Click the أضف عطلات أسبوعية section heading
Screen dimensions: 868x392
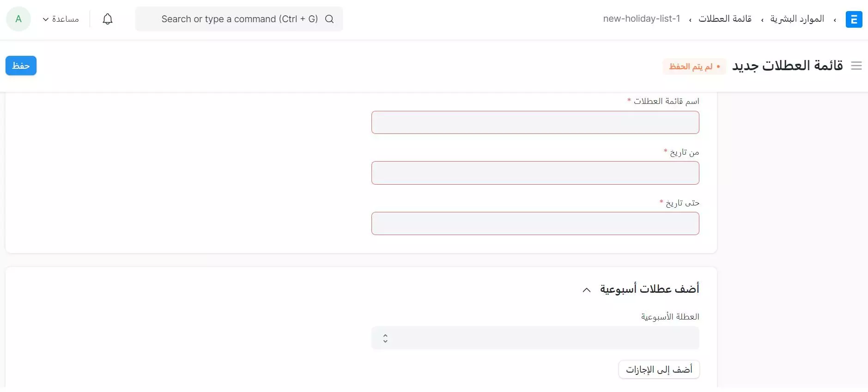[649, 289]
